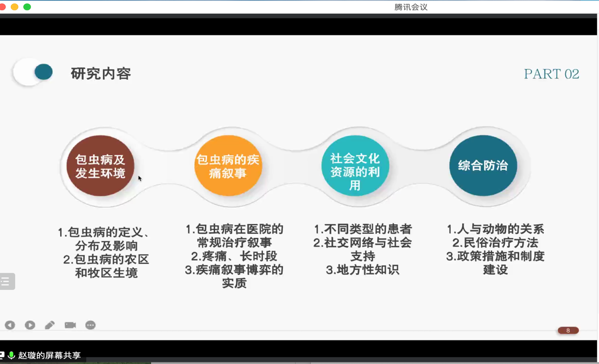Click the yellow minimize window button
Viewport: 599px width, 364px height.
click(15, 7)
